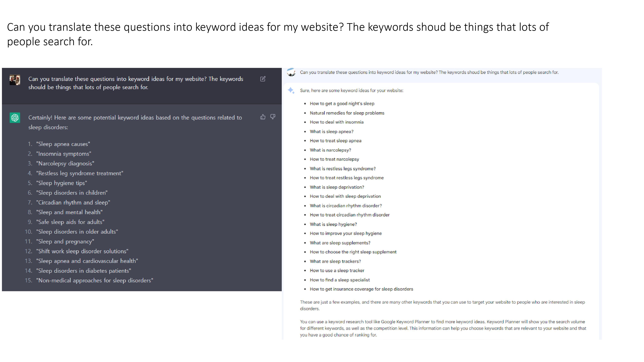Click the edit message pencil icon
The width and height of the screenshot is (644, 362).
pos(263,79)
